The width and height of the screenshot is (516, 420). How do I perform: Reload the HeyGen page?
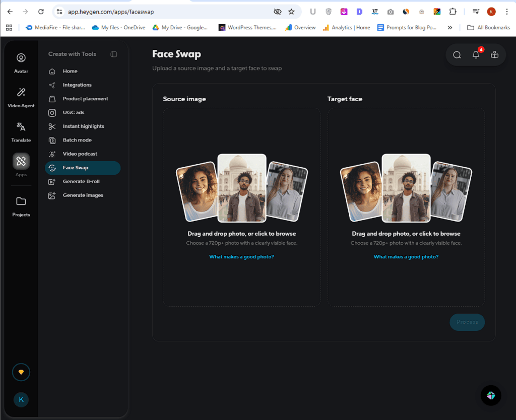tap(41, 12)
